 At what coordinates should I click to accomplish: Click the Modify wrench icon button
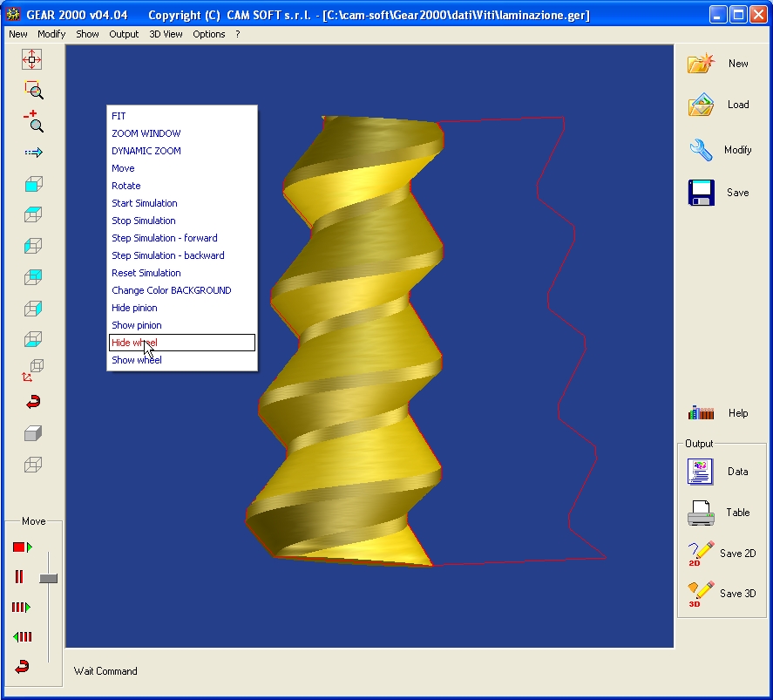(701, 150)
